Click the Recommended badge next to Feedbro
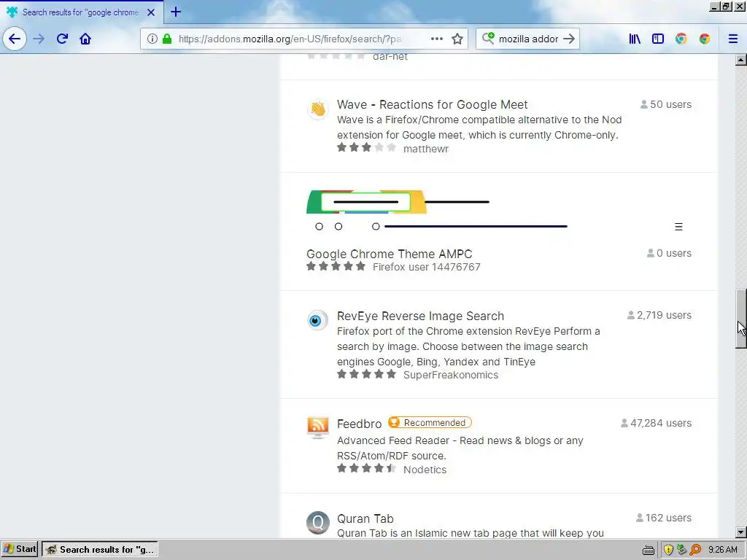This screenshot has width=747, height=560. [x=430, y=422]
